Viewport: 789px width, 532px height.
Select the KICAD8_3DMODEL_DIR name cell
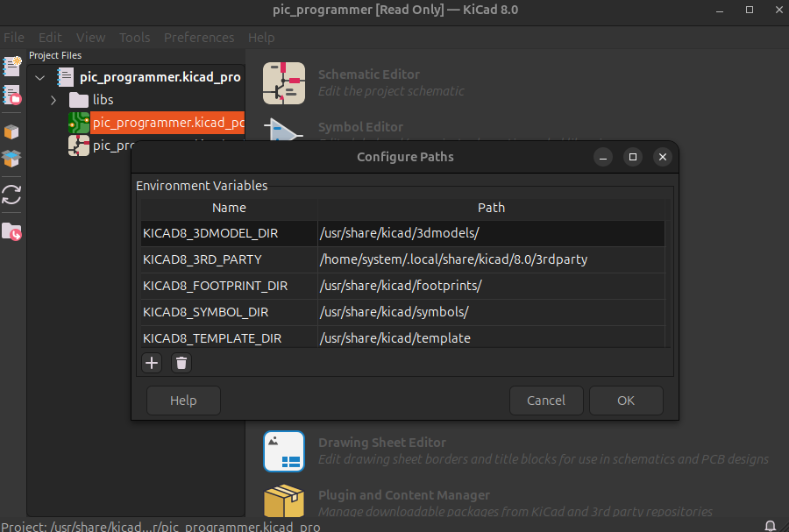[229, 233]
